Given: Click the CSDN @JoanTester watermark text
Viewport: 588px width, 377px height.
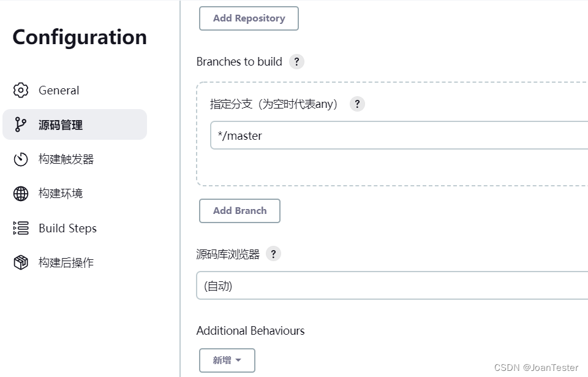Looking at the screenshot, I should pyautogui.click(x=538, y=368).
